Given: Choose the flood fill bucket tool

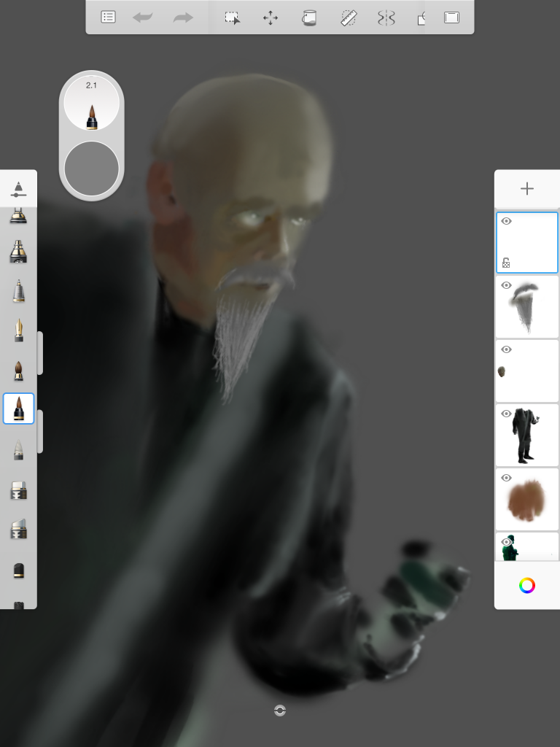Looking at the screenshot, I should (x=309, y=18).
